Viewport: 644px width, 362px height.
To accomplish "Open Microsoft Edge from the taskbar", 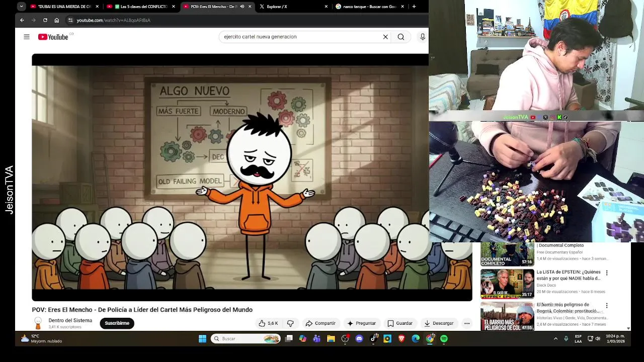I will tap(416, 339).
